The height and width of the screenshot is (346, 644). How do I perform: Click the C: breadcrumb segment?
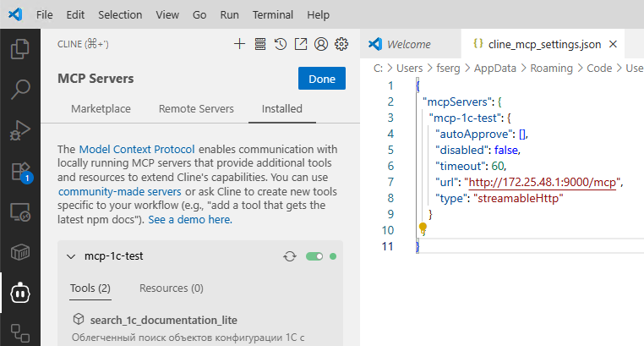378,69
